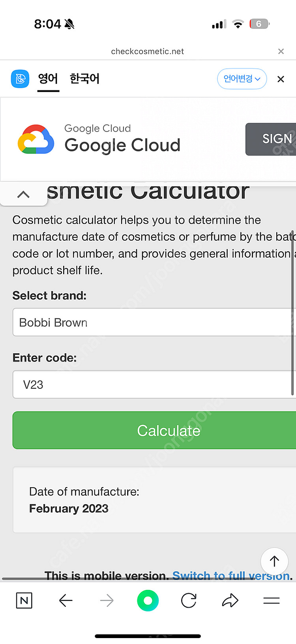Collapse the ad banner with chevron
This screenshot has height=644, width=296.
click(x=24, y=194)
